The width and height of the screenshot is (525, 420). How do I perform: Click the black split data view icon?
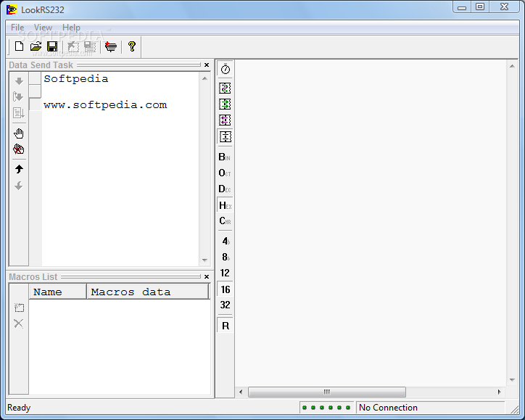click(225, 136)
